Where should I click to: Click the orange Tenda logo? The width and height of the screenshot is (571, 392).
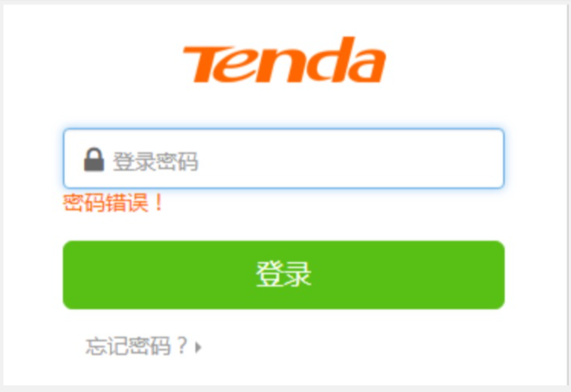pyautogui.click(x=284, y=60)
